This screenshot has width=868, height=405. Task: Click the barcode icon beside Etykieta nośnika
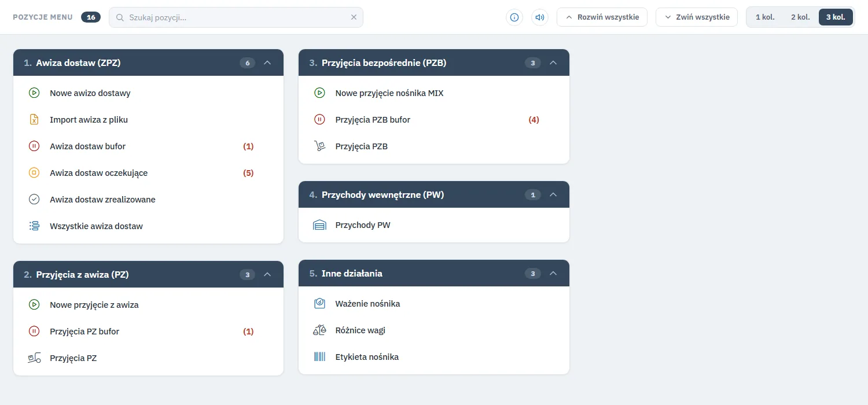[319, 357]
